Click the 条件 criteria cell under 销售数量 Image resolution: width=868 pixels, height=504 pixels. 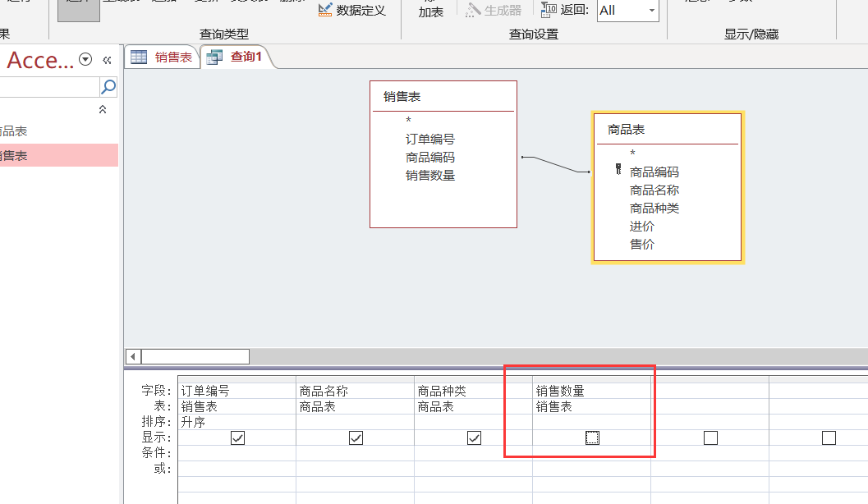click(592, 453)
